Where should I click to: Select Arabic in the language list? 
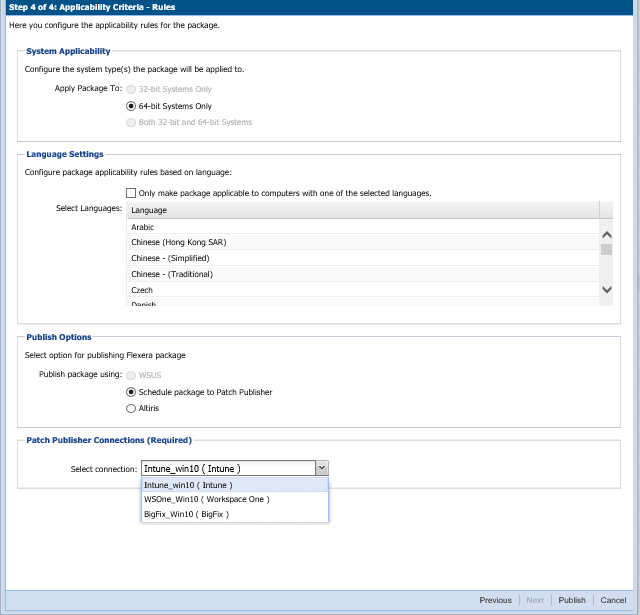pyautogui.click(x=143, y=227)
